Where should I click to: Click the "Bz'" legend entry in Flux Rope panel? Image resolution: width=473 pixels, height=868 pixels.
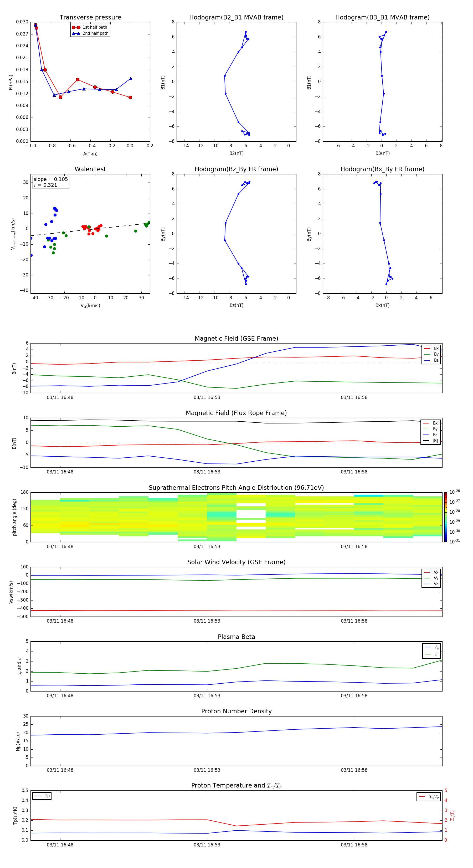(x=431, y=435)
